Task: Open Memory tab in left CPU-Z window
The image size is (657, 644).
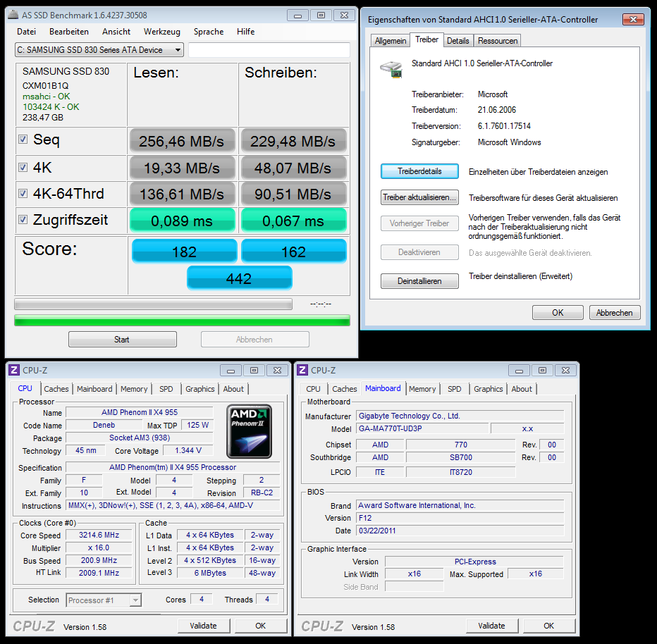Action: (x=134, y=389)
